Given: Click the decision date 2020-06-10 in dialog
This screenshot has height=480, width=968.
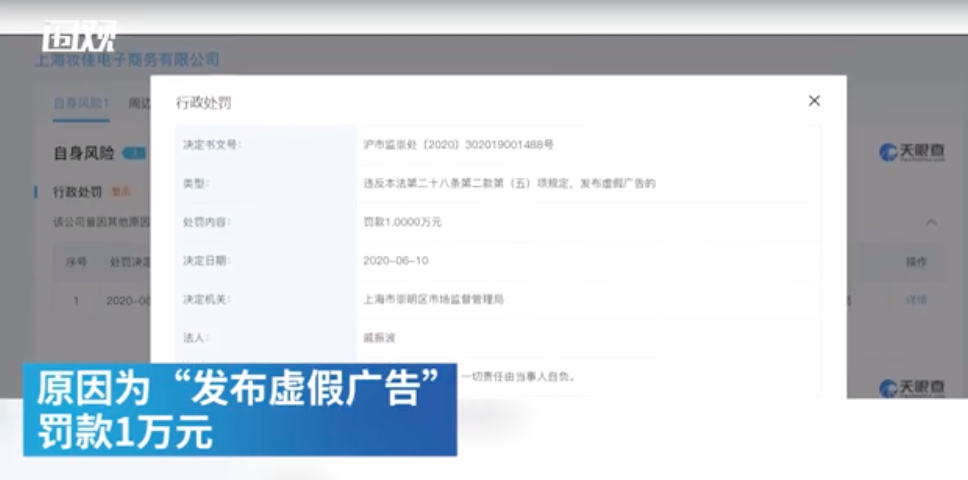Looking at the screenshot, I should [396, 260].
